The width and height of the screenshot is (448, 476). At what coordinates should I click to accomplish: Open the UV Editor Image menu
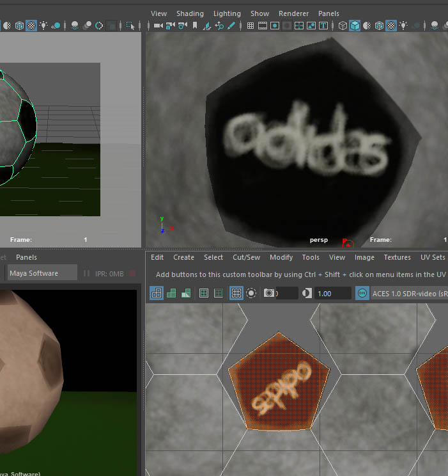coord(364,257)
